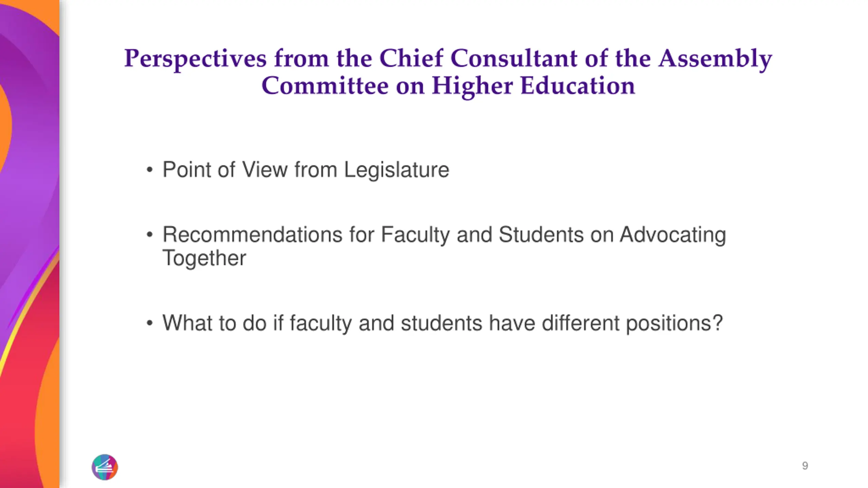Click the word 'Advocating' in second bullet
Viewport: 868px width, 488px height.
coord(673,235)
